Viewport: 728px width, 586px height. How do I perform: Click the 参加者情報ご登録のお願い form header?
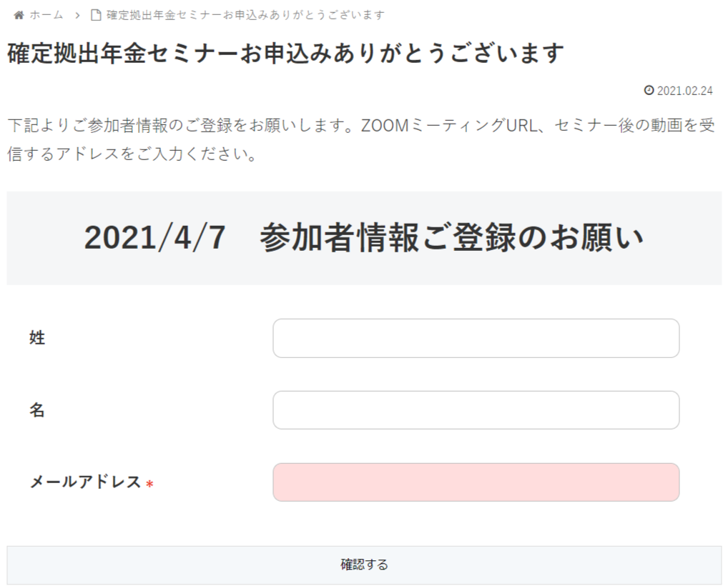pyautogui.click(x=451, y=237)
